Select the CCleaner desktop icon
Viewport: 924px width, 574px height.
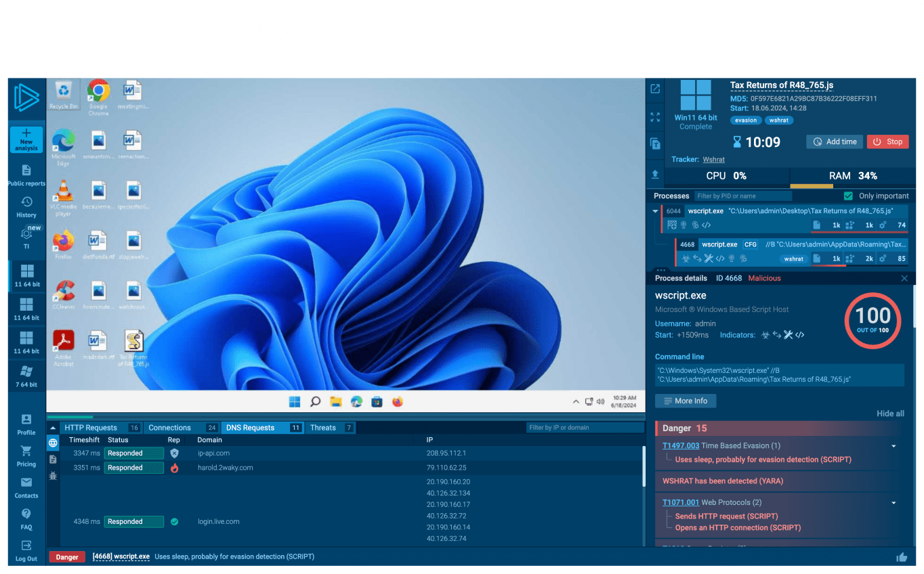click(x=64, y=295)
